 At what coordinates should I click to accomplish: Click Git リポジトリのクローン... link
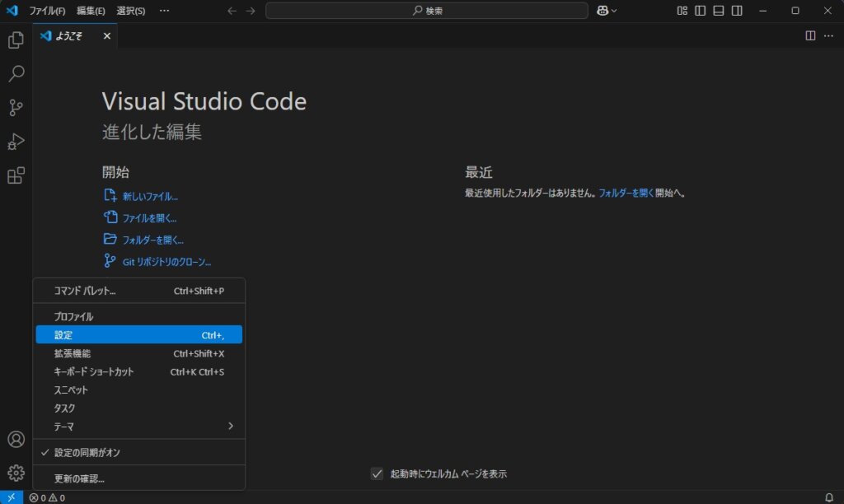166,262
